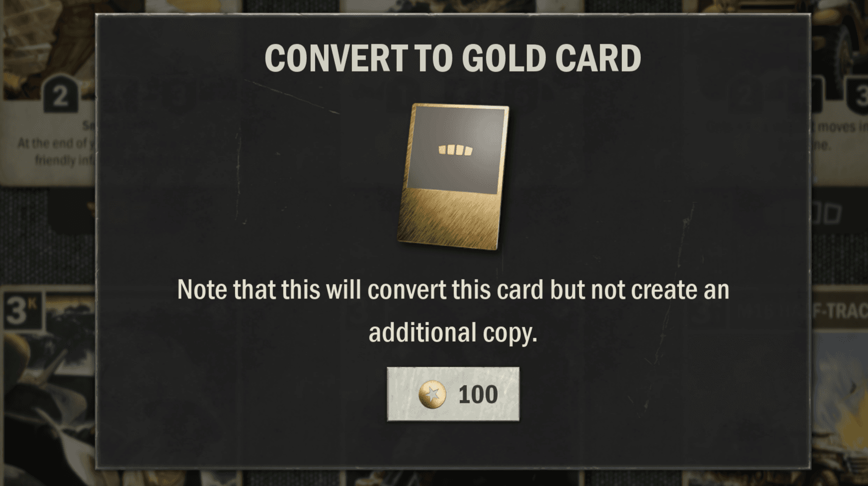
Task: Click the dark portrait area of gold card
Action: 454,149
